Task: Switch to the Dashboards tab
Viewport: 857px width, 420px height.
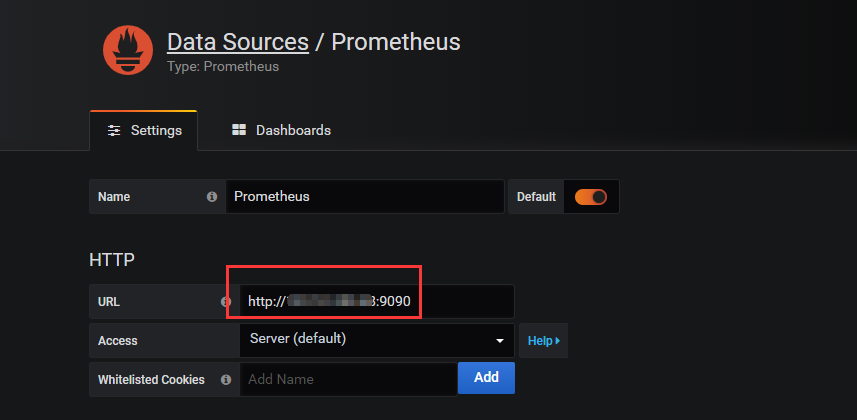Action: point(281,131)
